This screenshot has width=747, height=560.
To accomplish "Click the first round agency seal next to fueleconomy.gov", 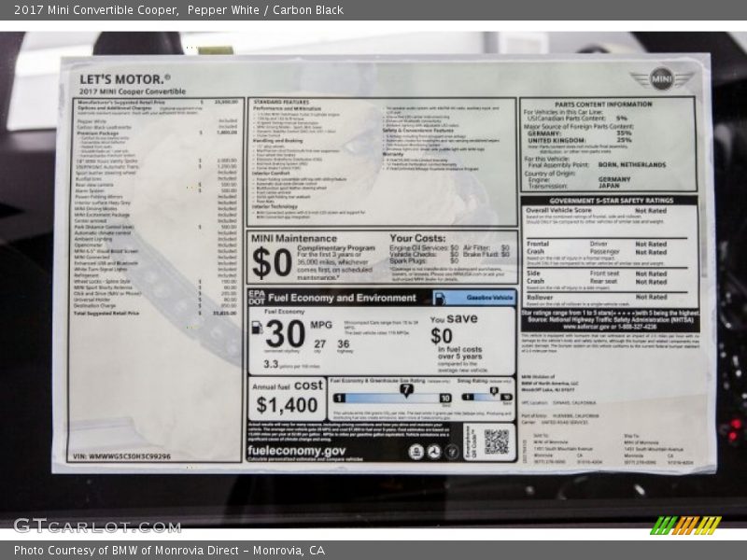I will click(x=416, y=452).
